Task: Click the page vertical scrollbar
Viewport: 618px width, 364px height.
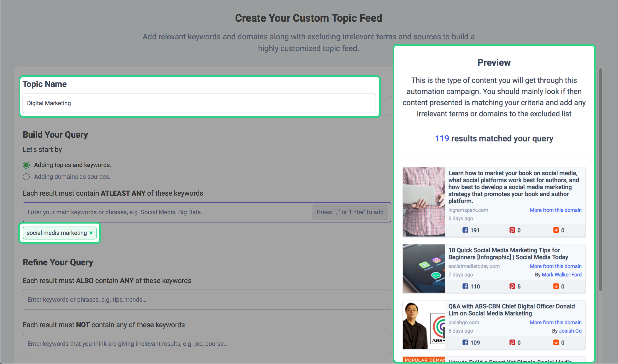Action: coord(601,180)
